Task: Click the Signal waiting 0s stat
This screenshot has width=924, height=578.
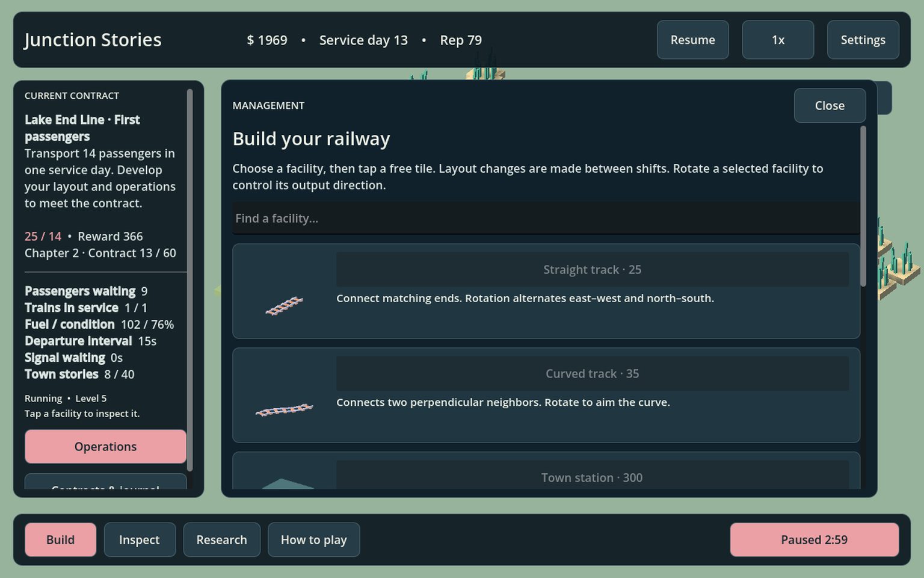Action: point(73,358)
